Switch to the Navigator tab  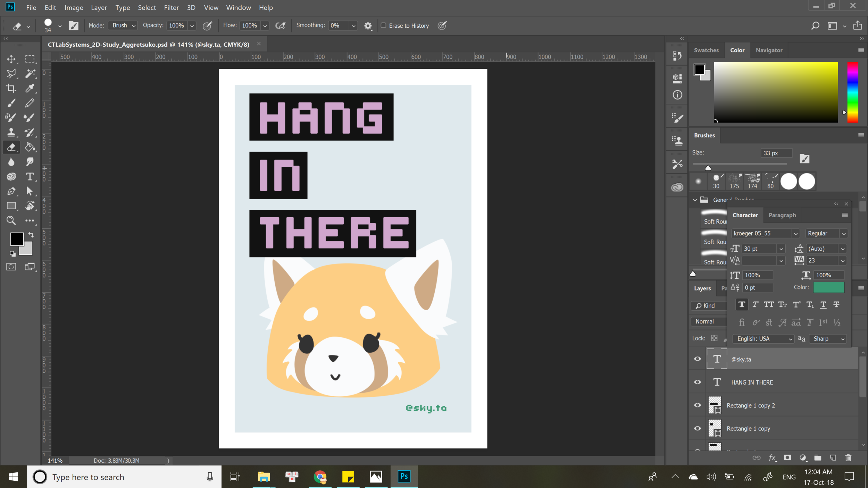[769, 50]
